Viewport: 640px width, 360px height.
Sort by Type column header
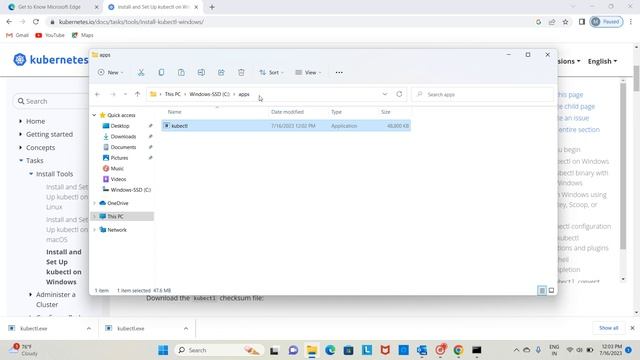(336, 112)
